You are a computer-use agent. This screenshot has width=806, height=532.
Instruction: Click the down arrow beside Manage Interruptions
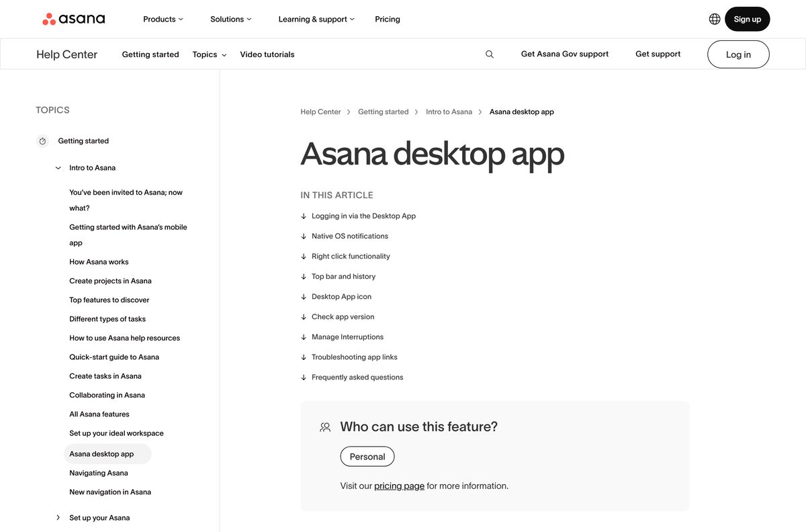[304, 337]
